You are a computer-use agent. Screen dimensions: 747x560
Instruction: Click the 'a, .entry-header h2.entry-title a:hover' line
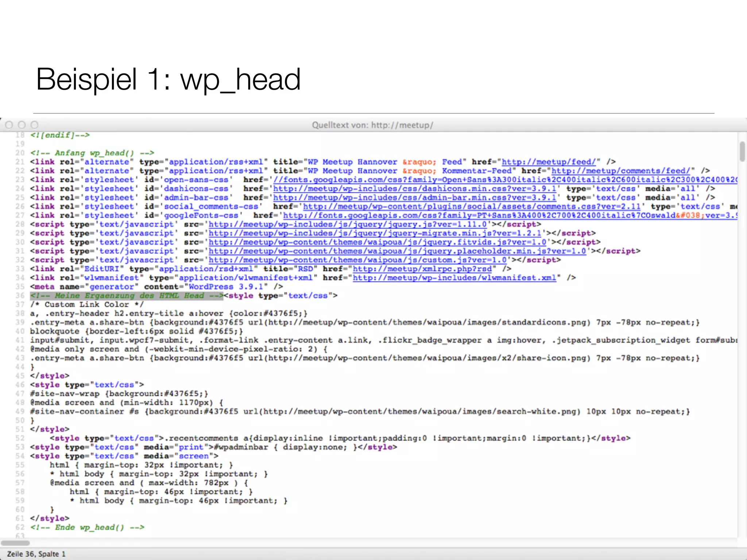coord(169,314)
